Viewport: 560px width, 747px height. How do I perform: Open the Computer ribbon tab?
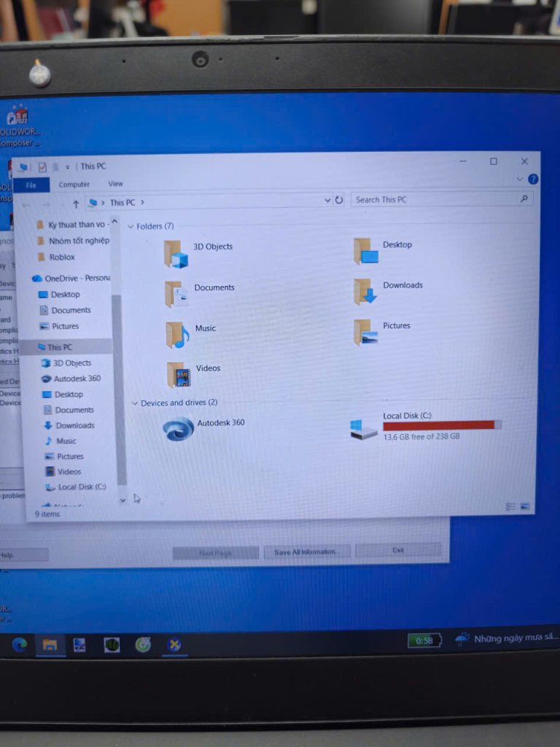74,185
